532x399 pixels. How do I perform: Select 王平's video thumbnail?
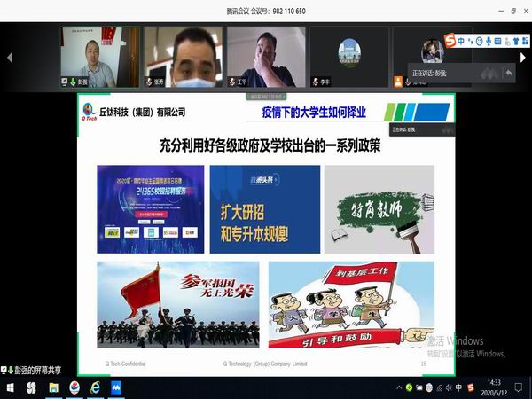(266, 57)
